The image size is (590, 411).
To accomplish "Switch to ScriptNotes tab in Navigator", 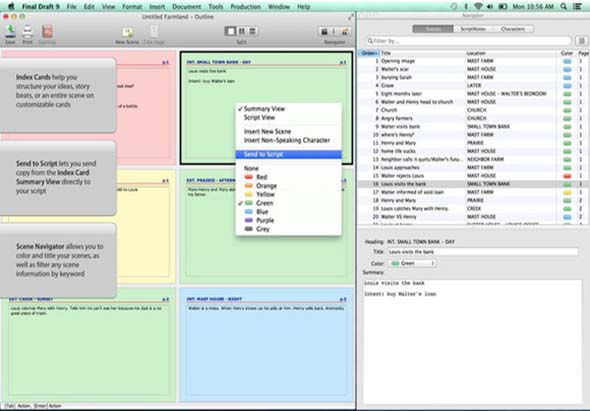I will coord(473,29).
